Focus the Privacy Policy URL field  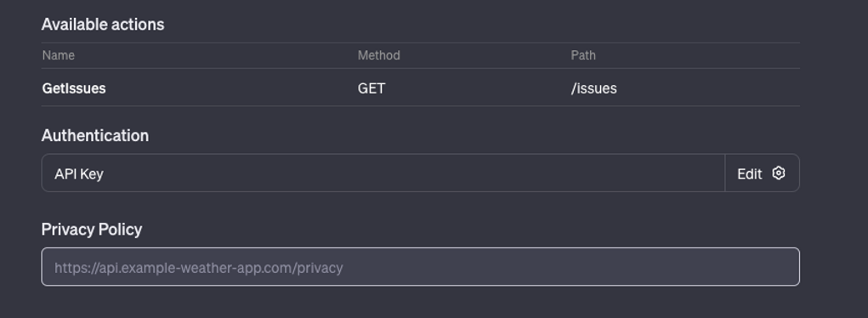coord(420,267)
